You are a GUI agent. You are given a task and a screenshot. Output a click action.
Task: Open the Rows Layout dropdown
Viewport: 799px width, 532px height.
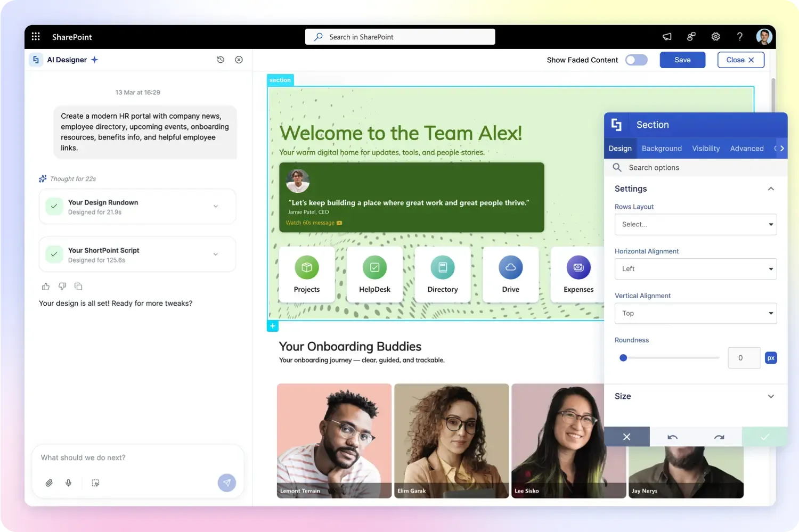(695, 225)
